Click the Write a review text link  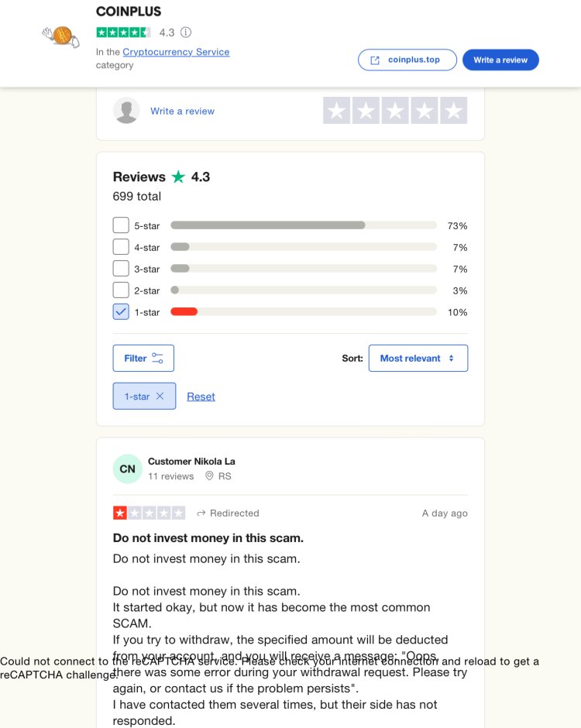point(183,111)
